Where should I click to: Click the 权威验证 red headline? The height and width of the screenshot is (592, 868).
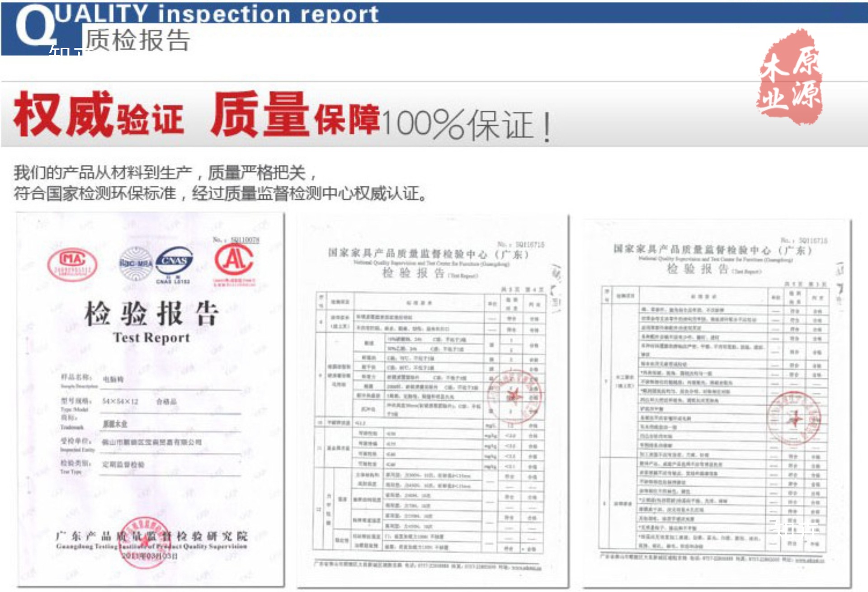tap(99, 115)
